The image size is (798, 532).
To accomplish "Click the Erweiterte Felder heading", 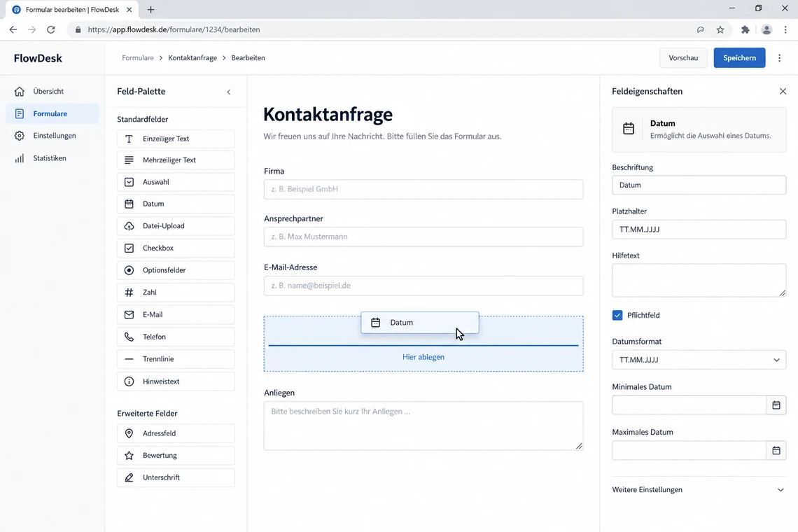I will 147,414.
